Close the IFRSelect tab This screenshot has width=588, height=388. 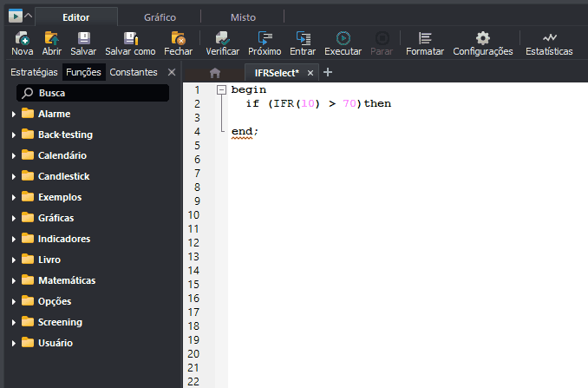pyautogui.click(x=310, y=73)
